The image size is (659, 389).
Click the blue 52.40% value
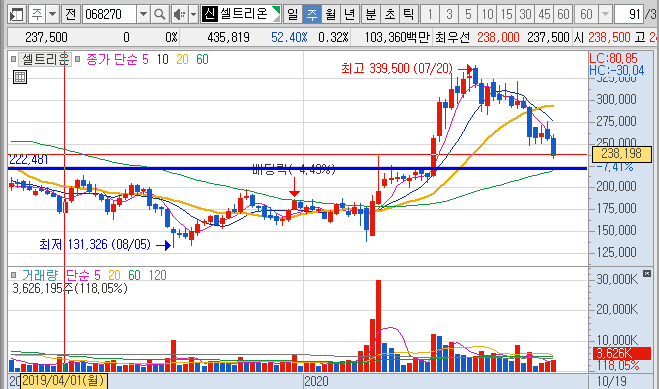[x=289, y=37]
